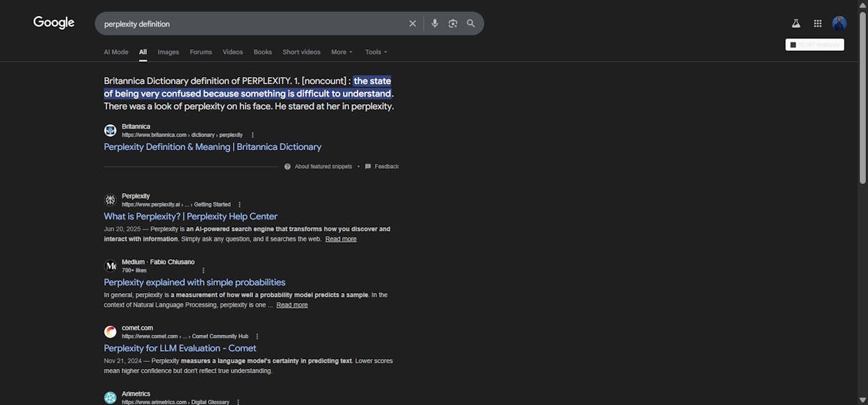Switch to Images tab
Screen dimensions: 868x405
pos(168,52)
